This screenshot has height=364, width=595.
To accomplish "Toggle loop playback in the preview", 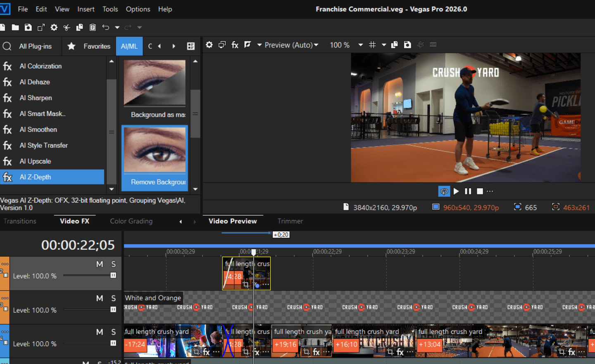I will tap(444, 191).
